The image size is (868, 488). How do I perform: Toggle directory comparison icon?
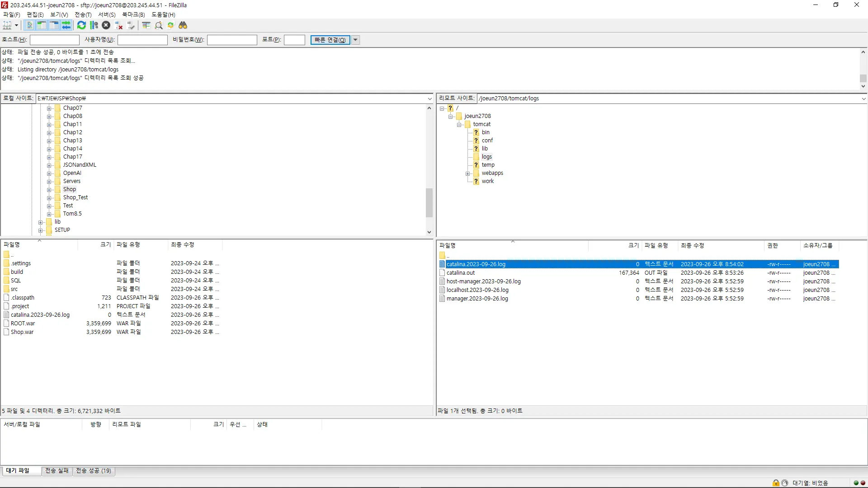coord(159,25)
